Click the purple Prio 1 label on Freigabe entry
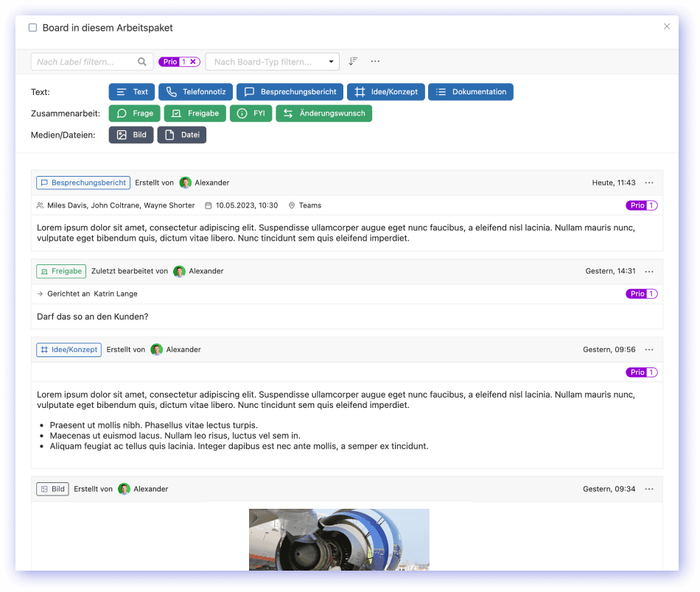This screenshot has width=700, height=592. pos(641,294)
